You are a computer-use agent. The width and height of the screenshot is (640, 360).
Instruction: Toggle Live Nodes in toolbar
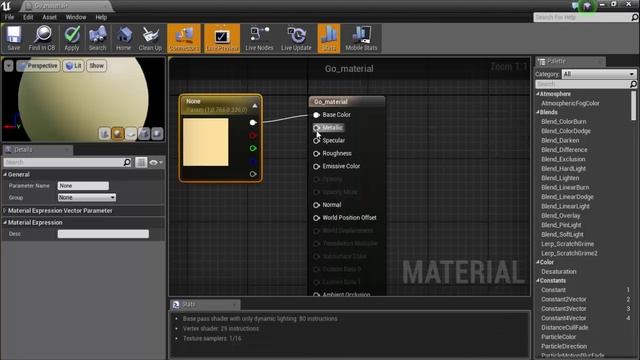(259, 38)
